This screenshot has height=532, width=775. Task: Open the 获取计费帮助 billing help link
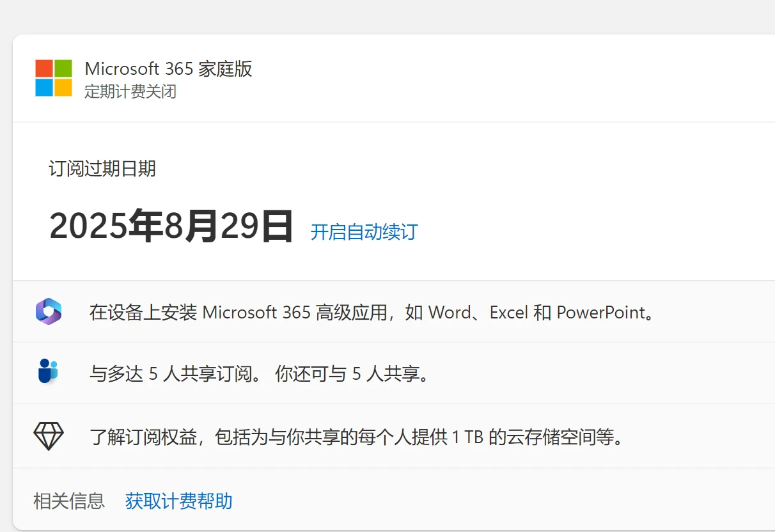tap(178, 501)
